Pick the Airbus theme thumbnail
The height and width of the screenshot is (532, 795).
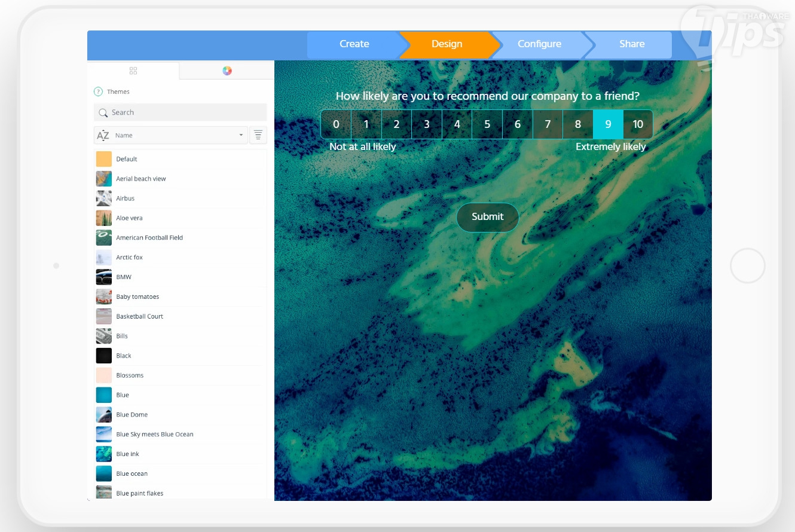104,198
